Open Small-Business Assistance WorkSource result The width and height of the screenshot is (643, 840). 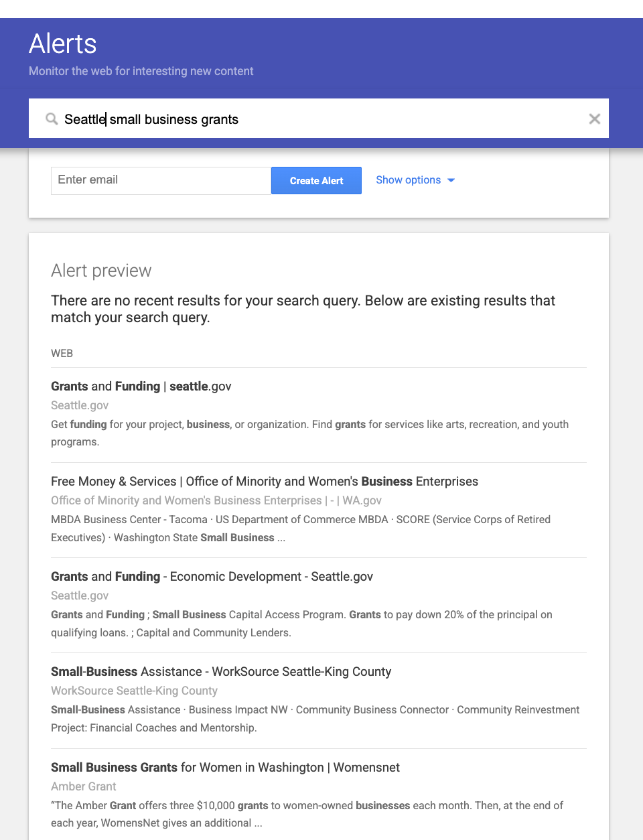point(221,672)
